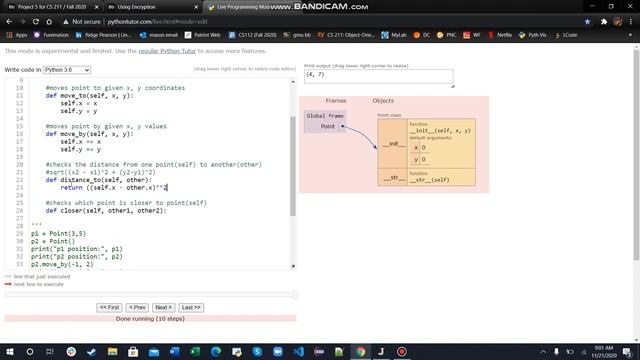This screenshot has height=360, width=640.
Task: Open Zoom from the taskbar
Action: tap(278, 351)
